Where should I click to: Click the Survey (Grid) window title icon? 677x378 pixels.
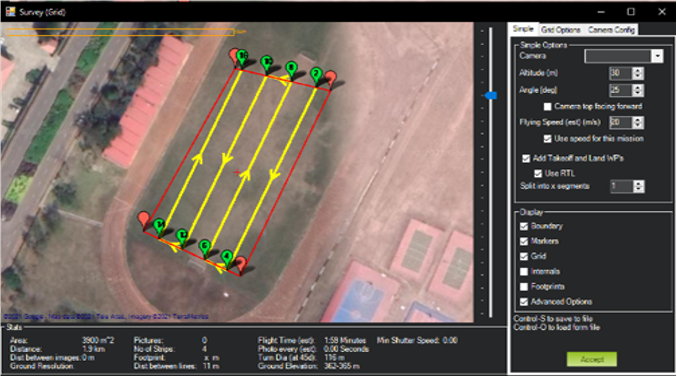[x=10, y=11]
